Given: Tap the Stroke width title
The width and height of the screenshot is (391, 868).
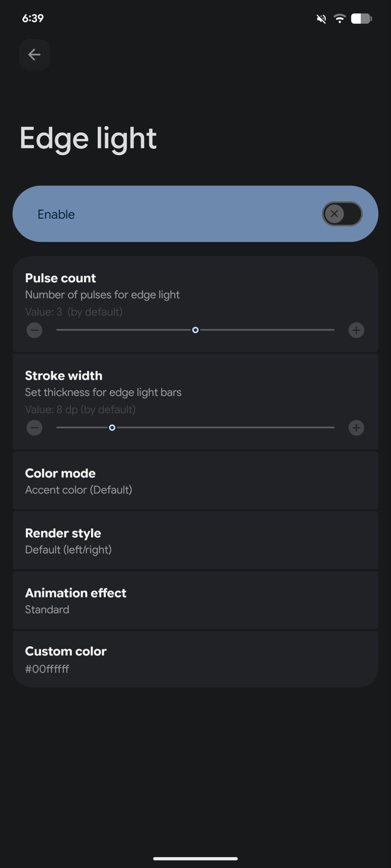Looking at the screenshot, I should (x=64, y=376).
